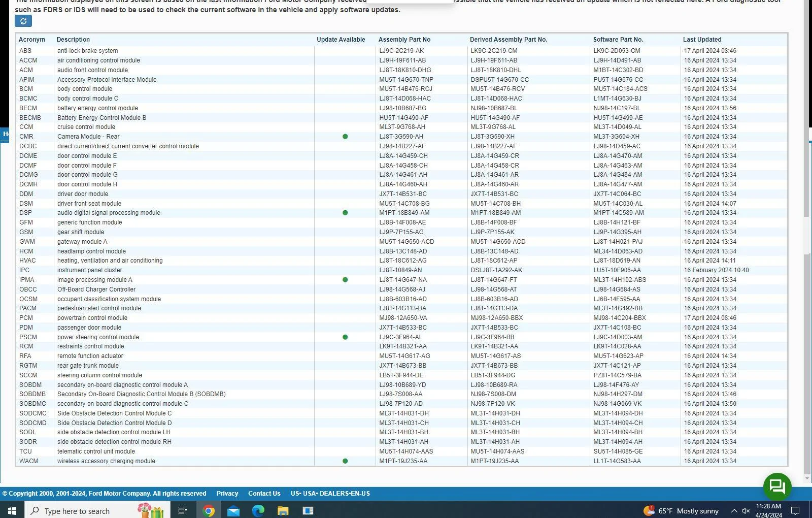The height and width of the screenshot is (518, 812).
Task: Click the blue refresh button above the table
Action: click(x=23, y=21)
